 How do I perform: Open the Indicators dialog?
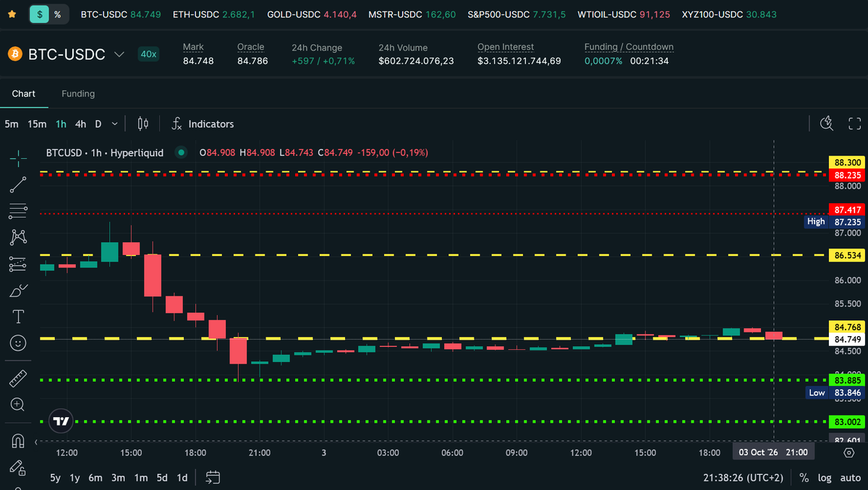pos(211,124)
